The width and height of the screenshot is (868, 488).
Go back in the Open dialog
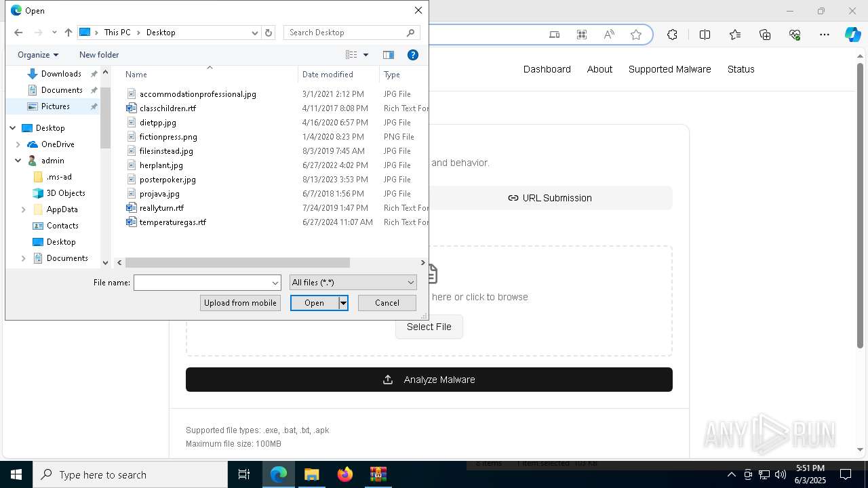18,33
